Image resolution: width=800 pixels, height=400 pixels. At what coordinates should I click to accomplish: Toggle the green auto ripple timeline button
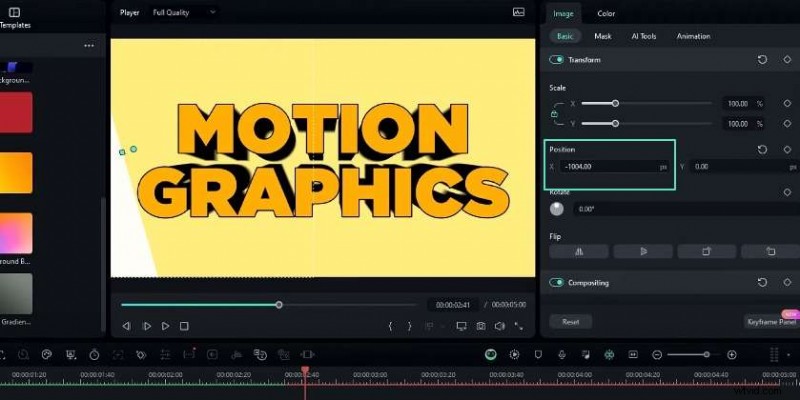[490, 355]
